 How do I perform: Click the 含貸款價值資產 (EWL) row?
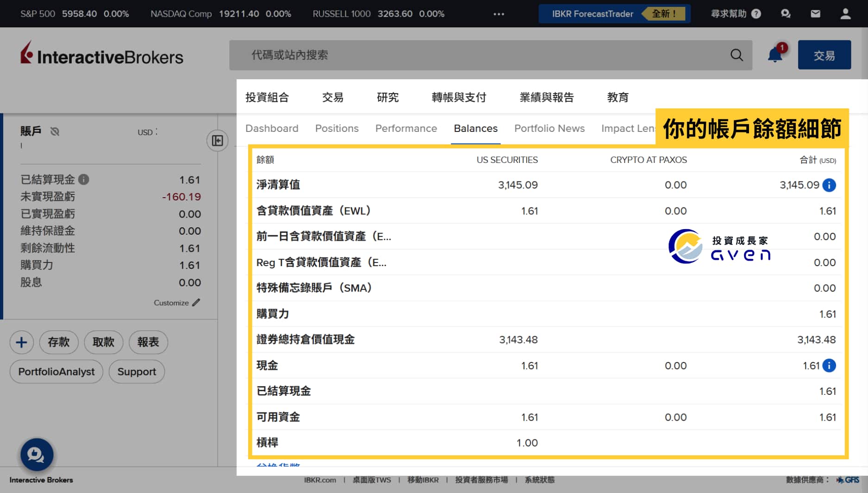tap(546, 211)
